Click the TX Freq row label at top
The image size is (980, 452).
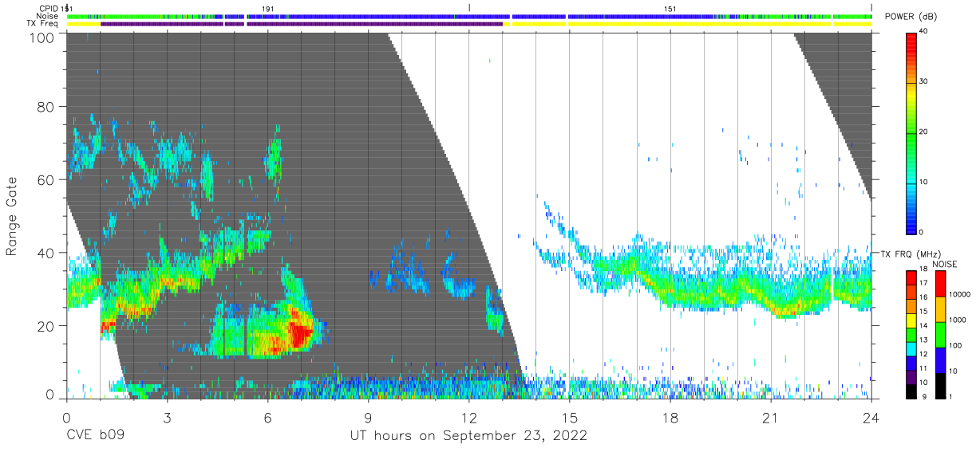tap(43, 23)
